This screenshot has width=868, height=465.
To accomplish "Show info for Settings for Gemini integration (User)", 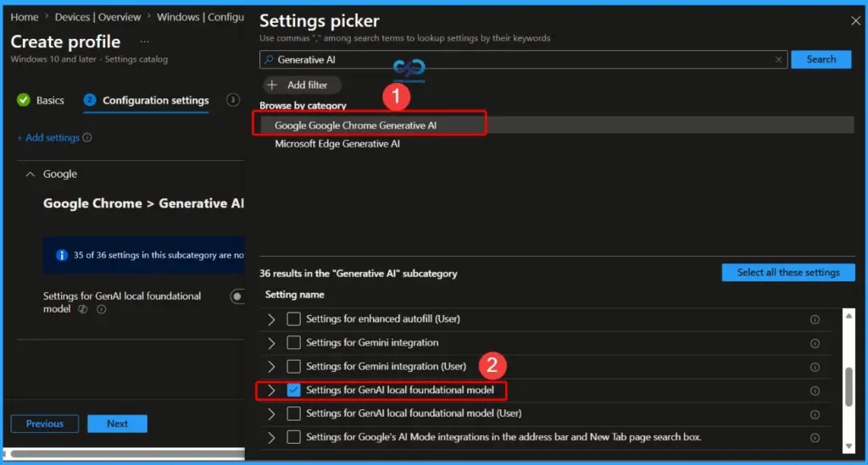I will 815,367.
